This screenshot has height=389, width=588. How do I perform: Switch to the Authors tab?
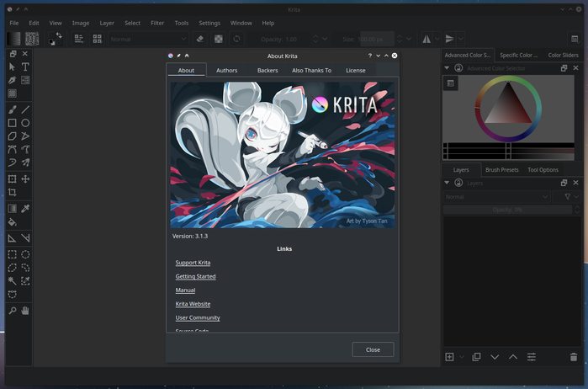[x=226, y=71]
